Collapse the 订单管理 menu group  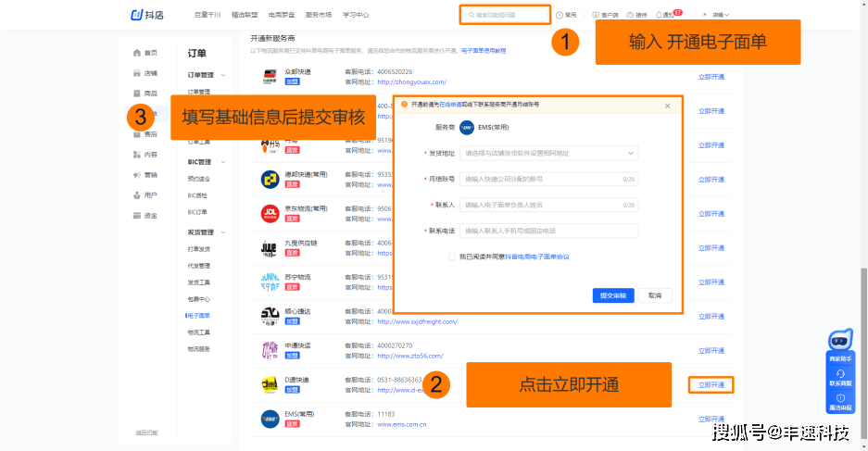click(x=223, y=75)
